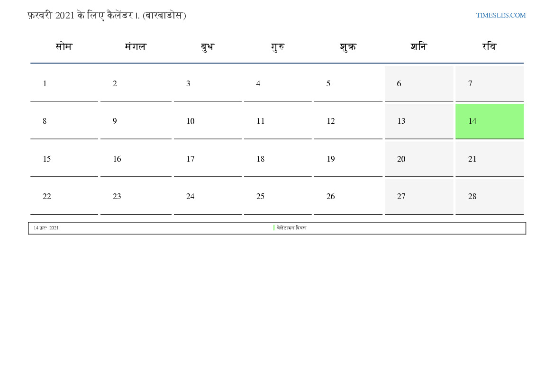Choose date 7 under रवि

[490, 84]
